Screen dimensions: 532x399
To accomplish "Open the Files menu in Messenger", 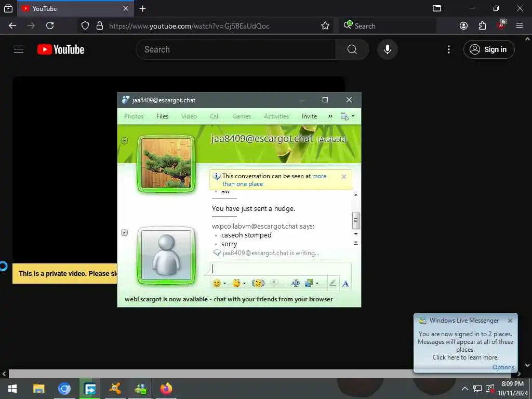I will click(x=163, y=116).
